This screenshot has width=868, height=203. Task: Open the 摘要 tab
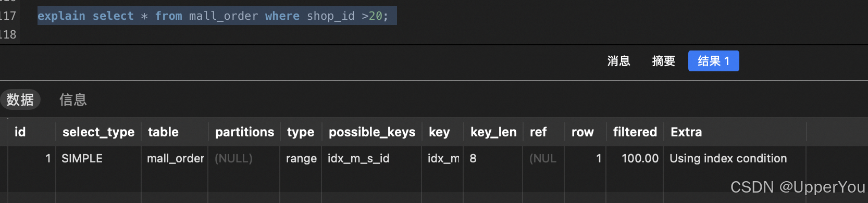click(x=663, y=61)
